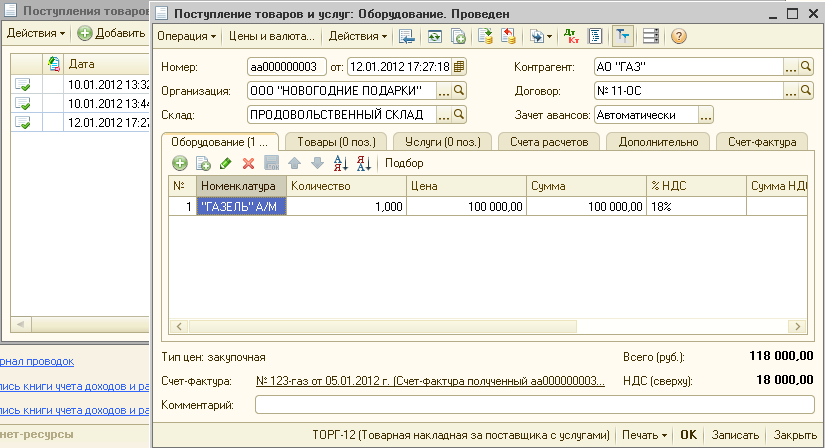This screenshot has height=448, width=825.
Task: Sort table rows descending
Action: [364, 163]
